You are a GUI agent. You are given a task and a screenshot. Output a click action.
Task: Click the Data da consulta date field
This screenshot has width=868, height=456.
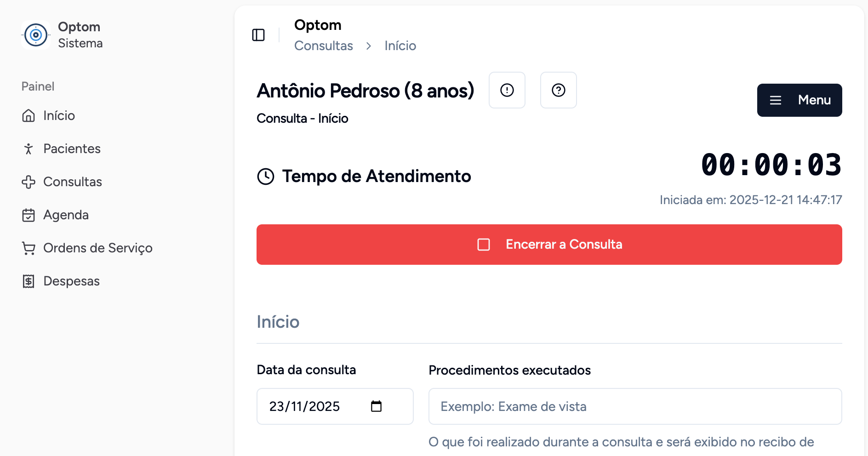point(313,406)
